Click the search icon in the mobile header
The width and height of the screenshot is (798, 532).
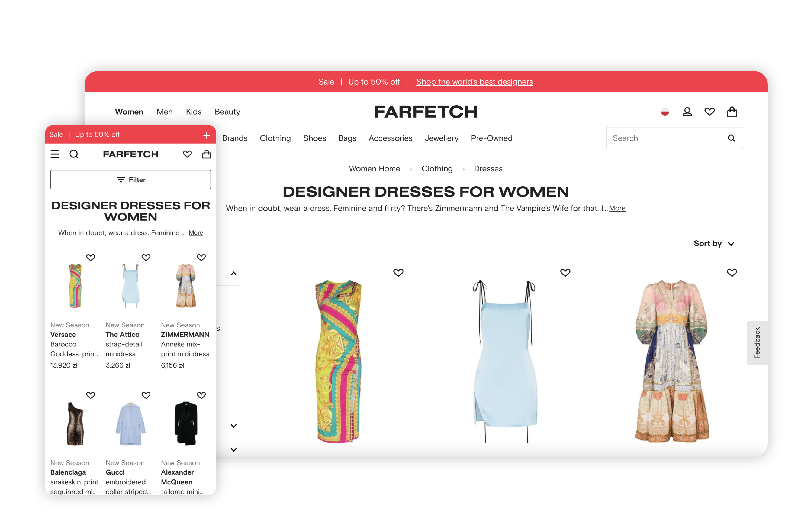click(x=74, y=154)
